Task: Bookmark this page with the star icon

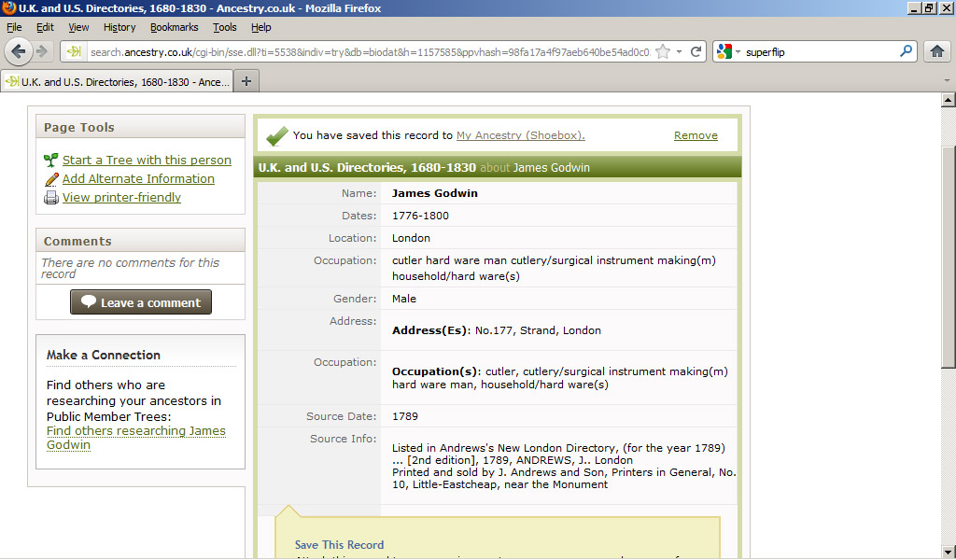Action: click(663, 51)
